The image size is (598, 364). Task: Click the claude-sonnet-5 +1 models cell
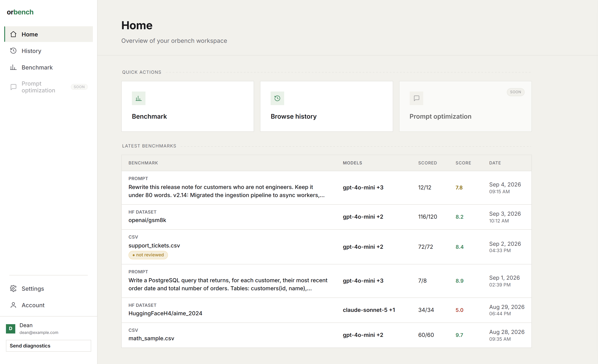(369, 310)
